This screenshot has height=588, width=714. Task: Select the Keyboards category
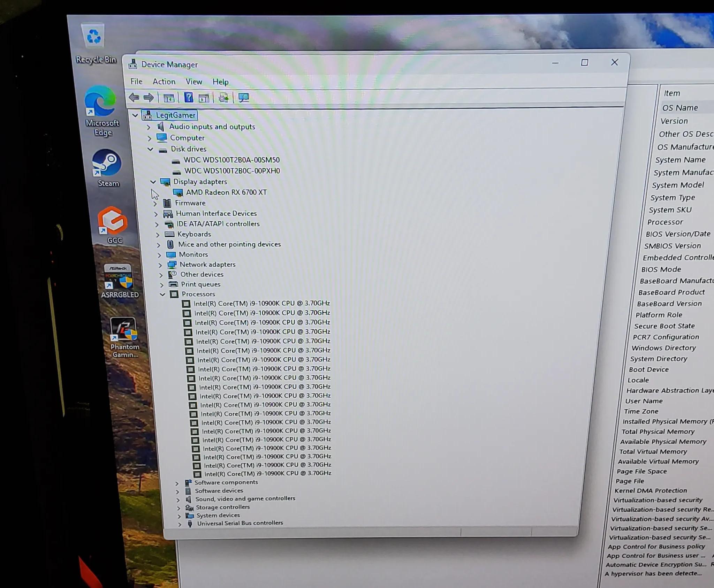pyautogui.click(x=194, y=234)
